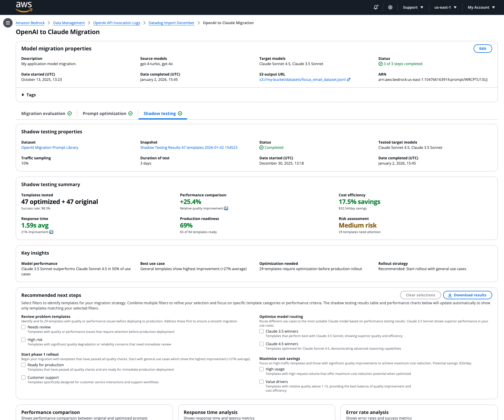Check the High risk filter
Screen dimensions: 504x420
click(x=23, y=340)
